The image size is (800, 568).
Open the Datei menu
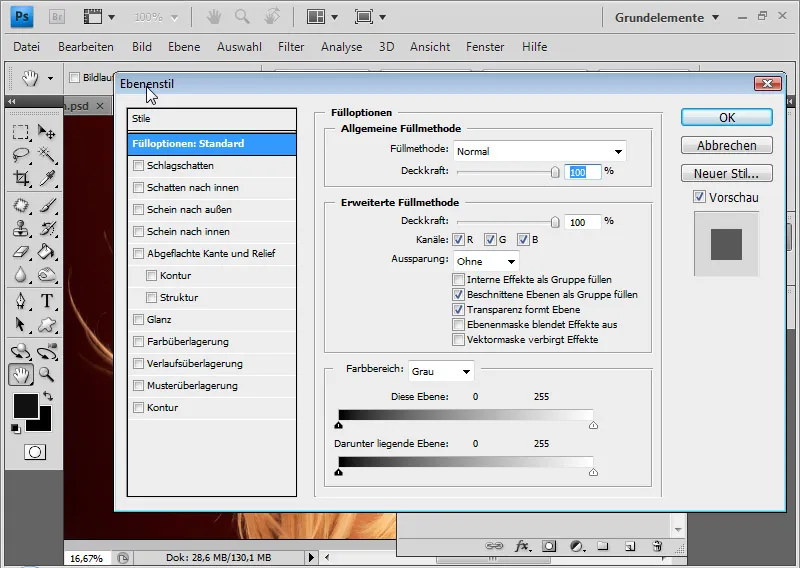click(27, 47)
